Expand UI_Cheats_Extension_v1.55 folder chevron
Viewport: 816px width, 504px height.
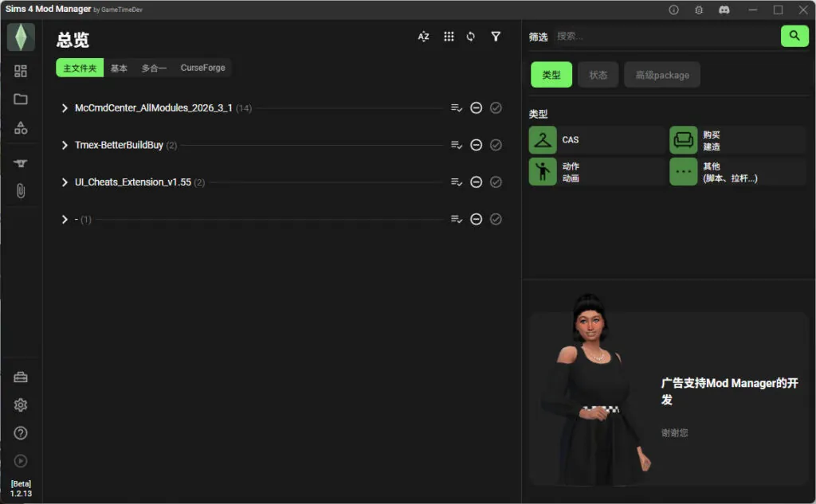click(65, 182)
